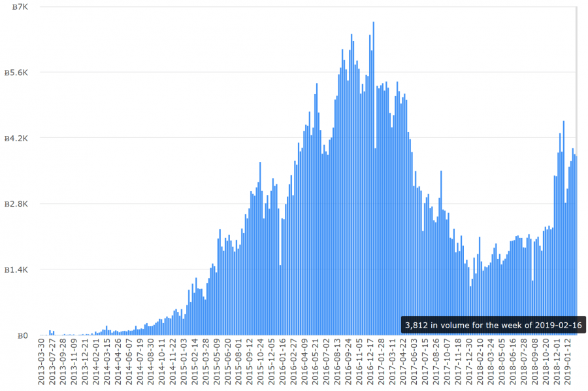Click x-axis date label 2015-03-28

206,362
